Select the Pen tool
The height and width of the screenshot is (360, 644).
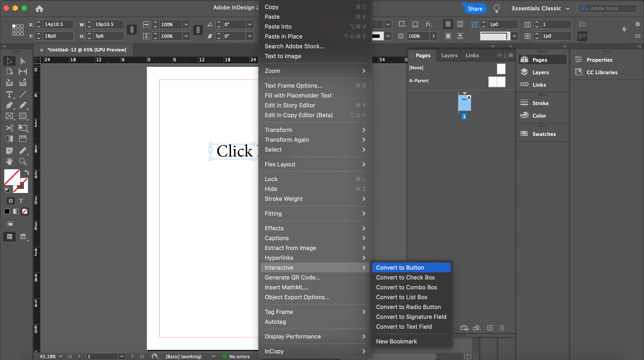pos(9,106)
